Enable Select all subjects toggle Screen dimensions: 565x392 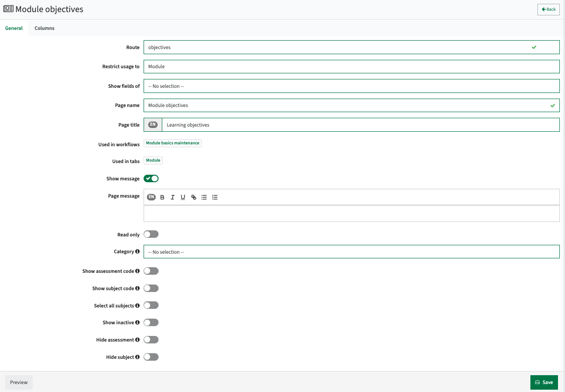click(x=151, y=305)
